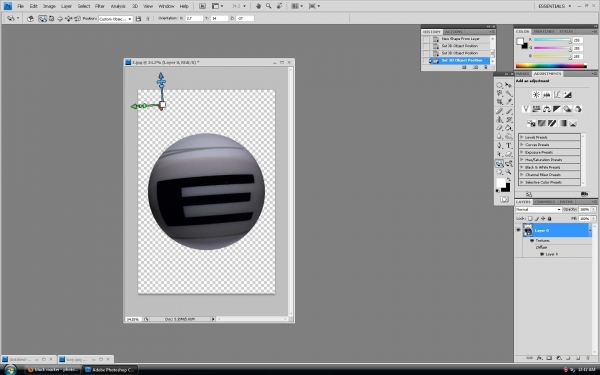Select the 3D Rotate tool in toolbox
Image resolution: width=600 pixels, height=375 pixels.
coord(499,164)
